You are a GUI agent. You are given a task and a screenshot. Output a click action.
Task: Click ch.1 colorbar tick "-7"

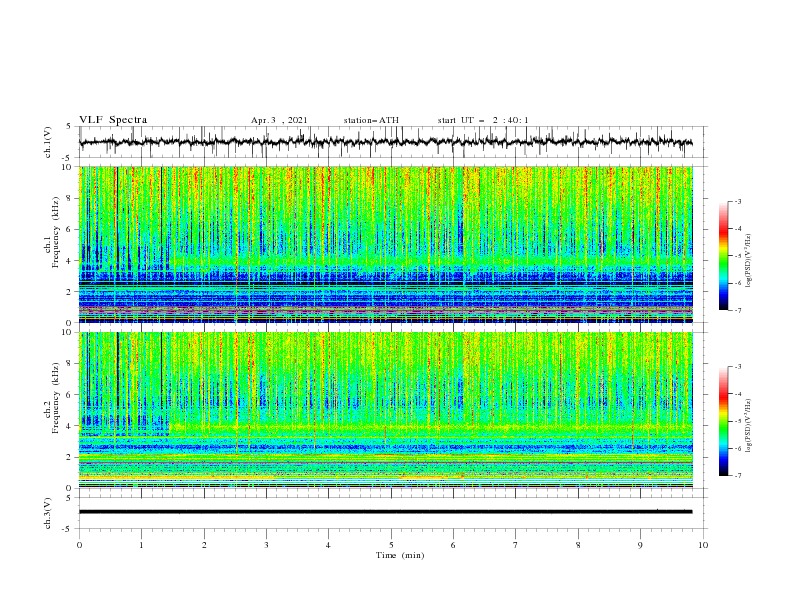pyautogui.click(x=737, y=310)
